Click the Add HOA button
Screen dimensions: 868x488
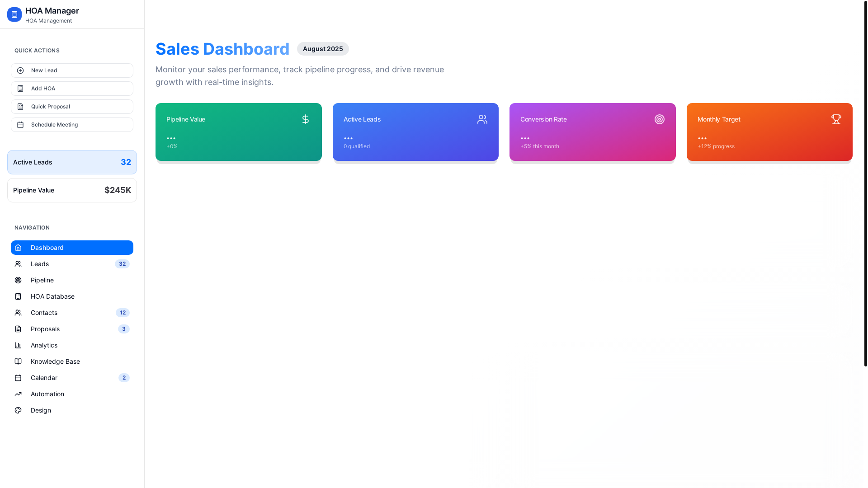point(72,89)
